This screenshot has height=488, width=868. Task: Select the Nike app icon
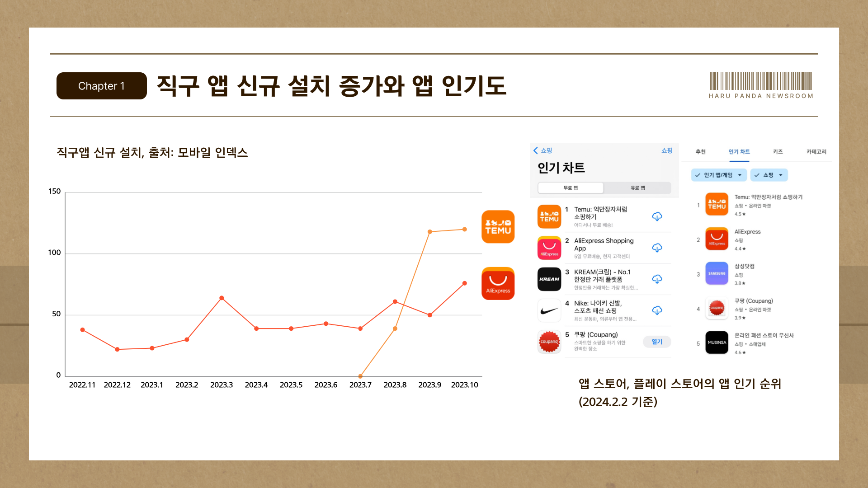pos(549,310)
